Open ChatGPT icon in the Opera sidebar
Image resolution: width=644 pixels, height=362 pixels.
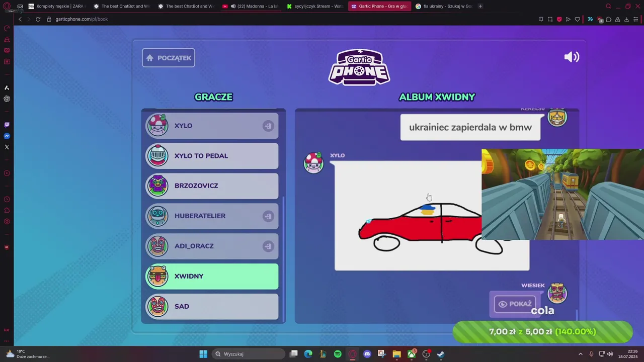7,99
